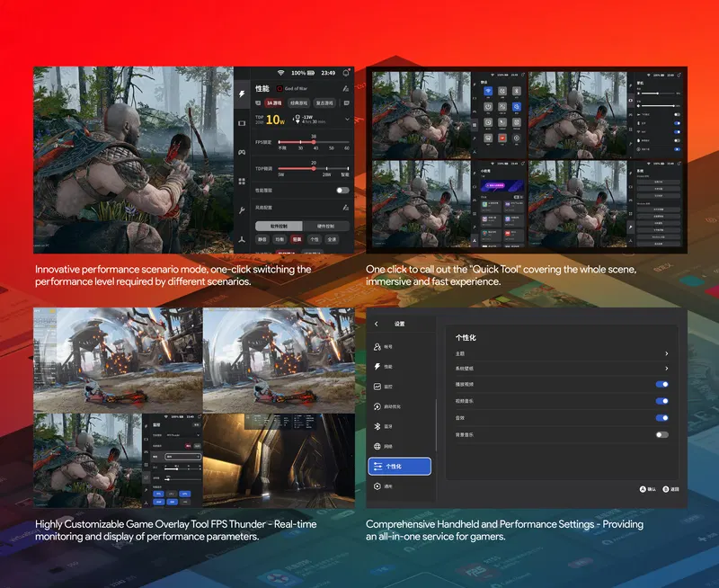Open the four-square widgets icon in the performance overlay sidebar
The image size is (719, 588).
(242, 182)
